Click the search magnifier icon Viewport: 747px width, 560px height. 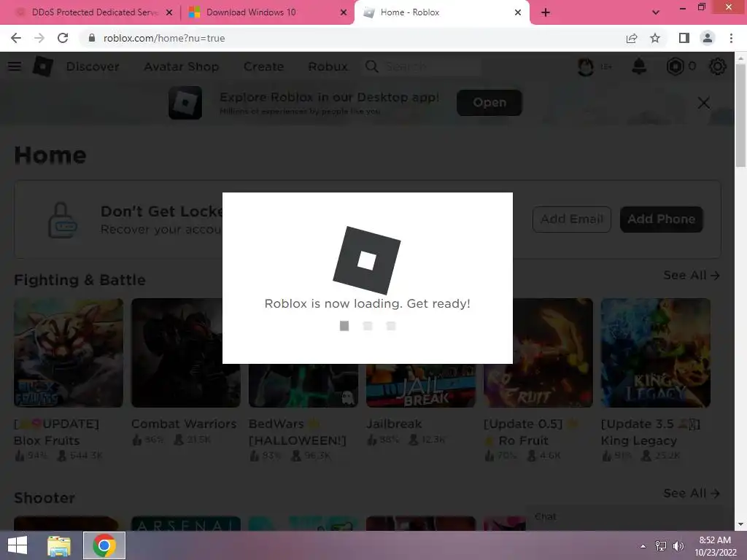pos(371,66)
